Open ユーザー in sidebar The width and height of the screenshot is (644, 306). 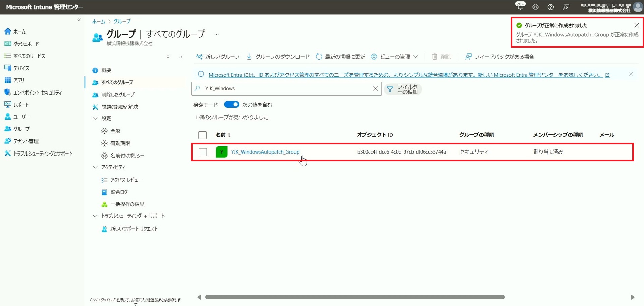coord(17,117)
